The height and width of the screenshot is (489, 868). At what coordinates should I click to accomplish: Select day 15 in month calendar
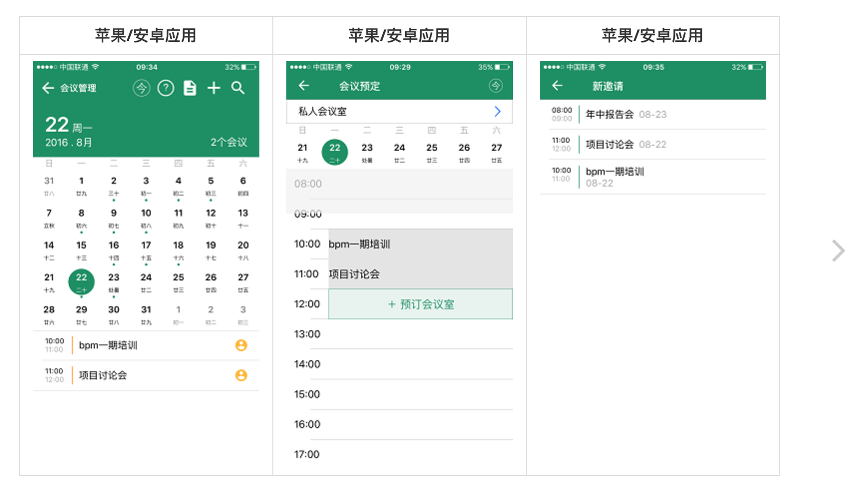click(81, 250)
